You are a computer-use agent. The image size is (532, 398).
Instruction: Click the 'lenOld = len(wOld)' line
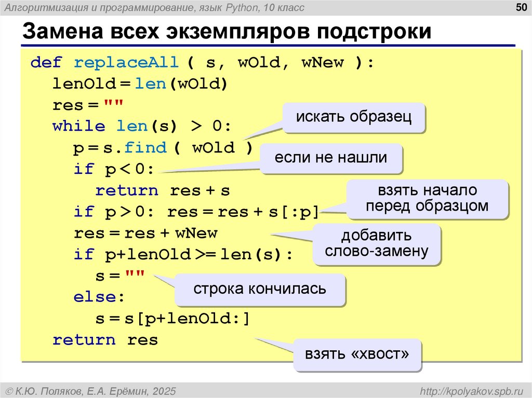coord(140,84)
